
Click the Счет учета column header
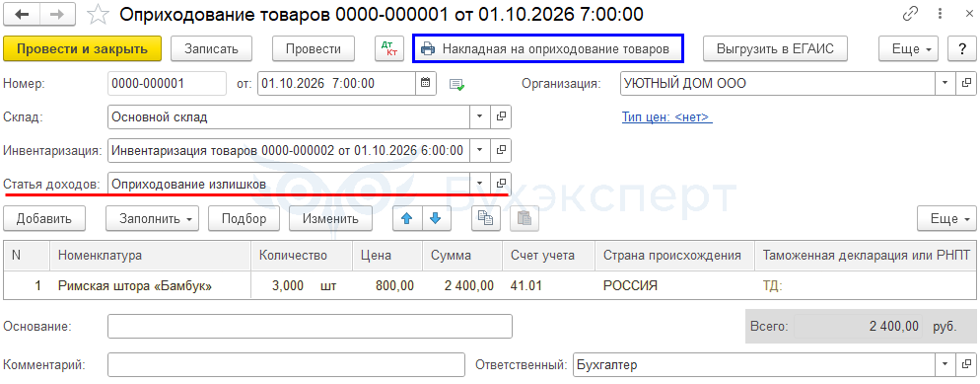(x=548, y=255)
